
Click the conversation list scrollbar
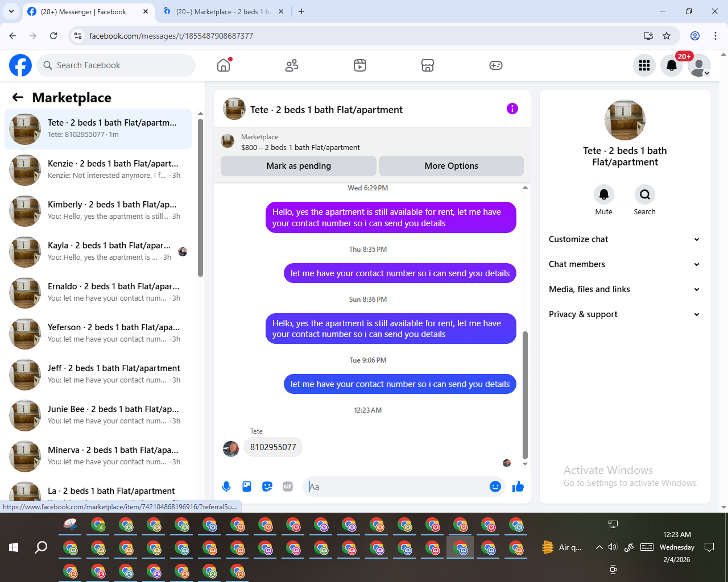200,198
